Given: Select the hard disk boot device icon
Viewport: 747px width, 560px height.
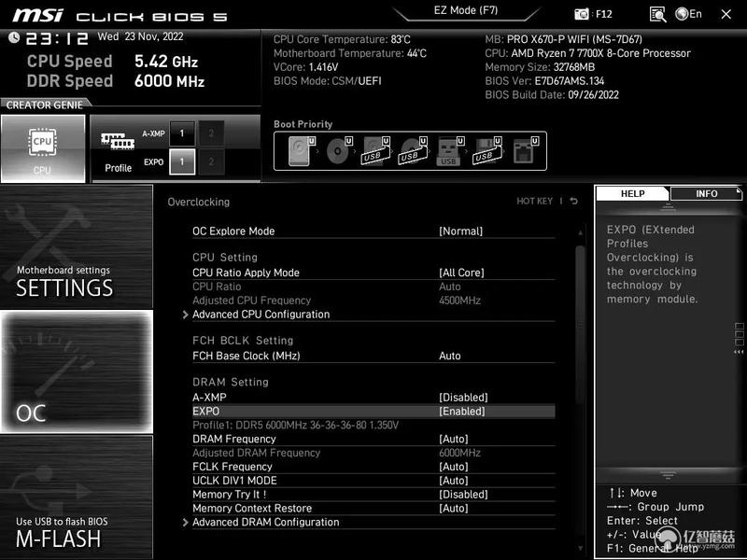Looking at the screenshot, I should pyautogui.click(x=301, y=151).
